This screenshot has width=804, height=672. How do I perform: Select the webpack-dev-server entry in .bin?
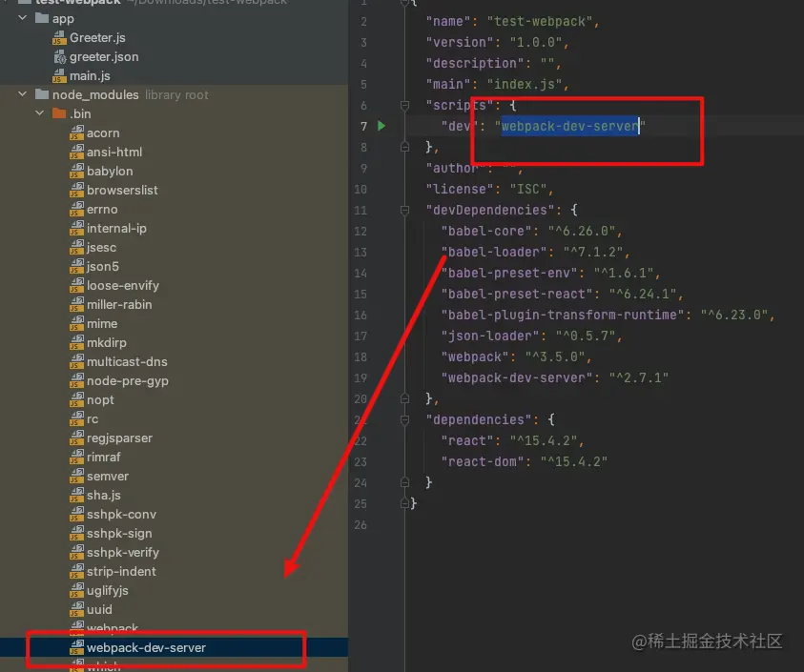click(x=146, y=647)
